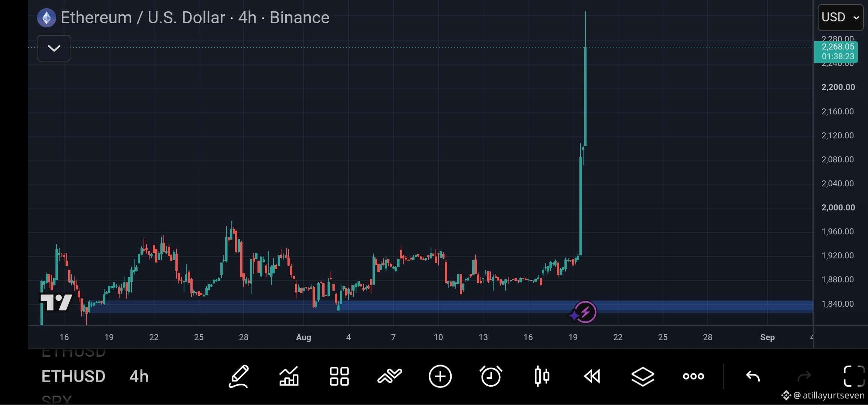Open the Ethereum / U.S. Dollar title
Screen dimensions: 868x405
tap(143, 18)
